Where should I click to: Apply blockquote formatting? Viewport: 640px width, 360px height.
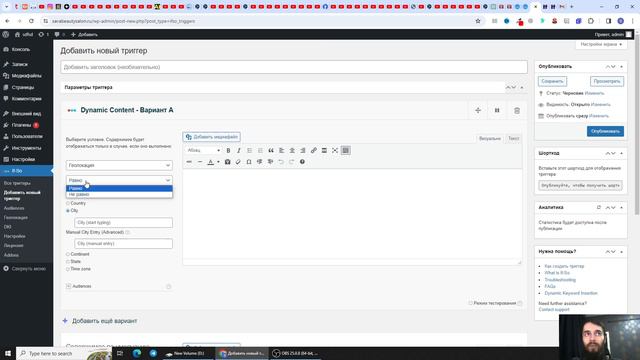(271, 151)
